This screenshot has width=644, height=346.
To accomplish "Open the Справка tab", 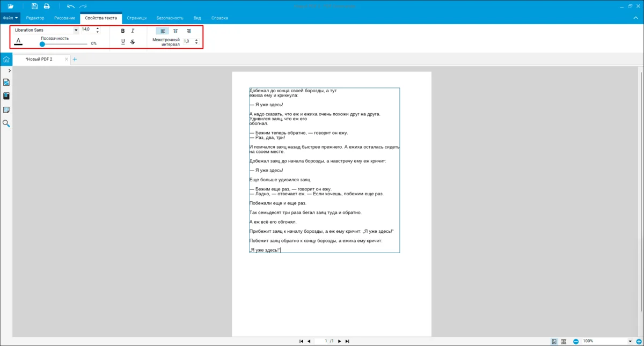I will (219, 18).
